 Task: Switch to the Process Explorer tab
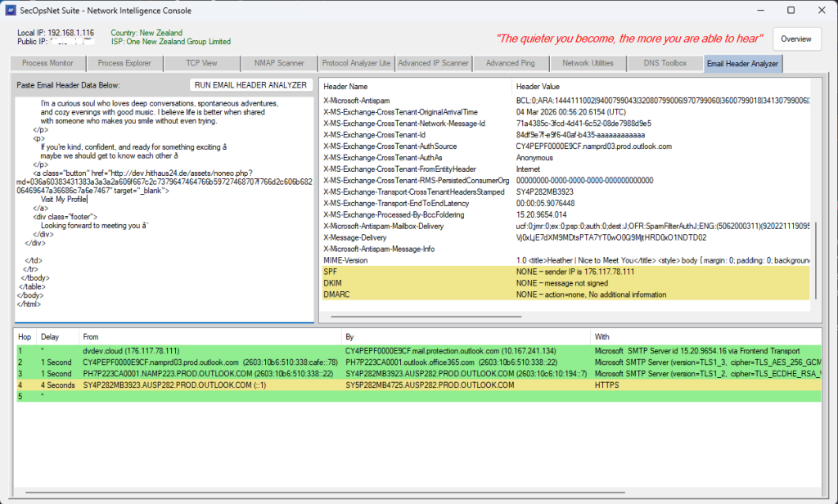tap(125, 63)
